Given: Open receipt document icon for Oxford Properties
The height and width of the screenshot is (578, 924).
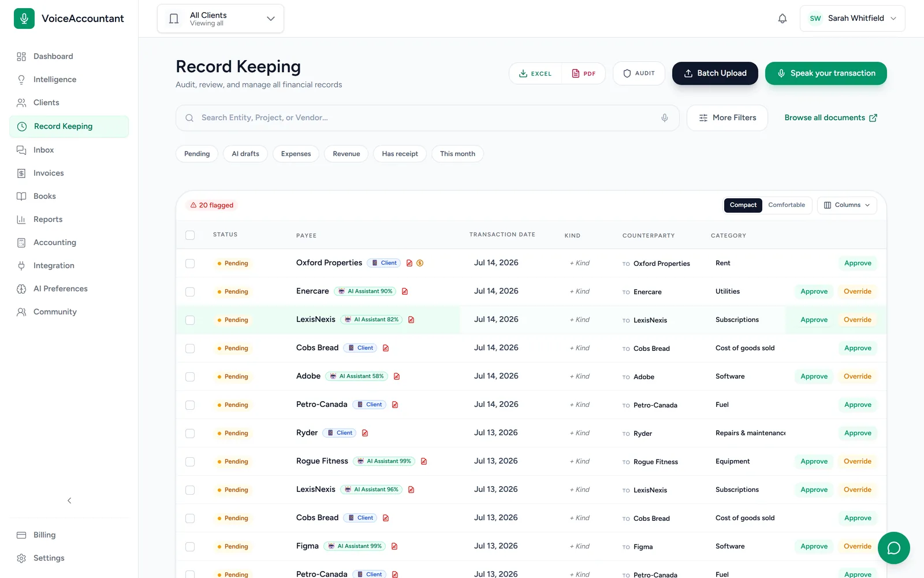Looking at the screenshot, I should [x=409, y=263].
